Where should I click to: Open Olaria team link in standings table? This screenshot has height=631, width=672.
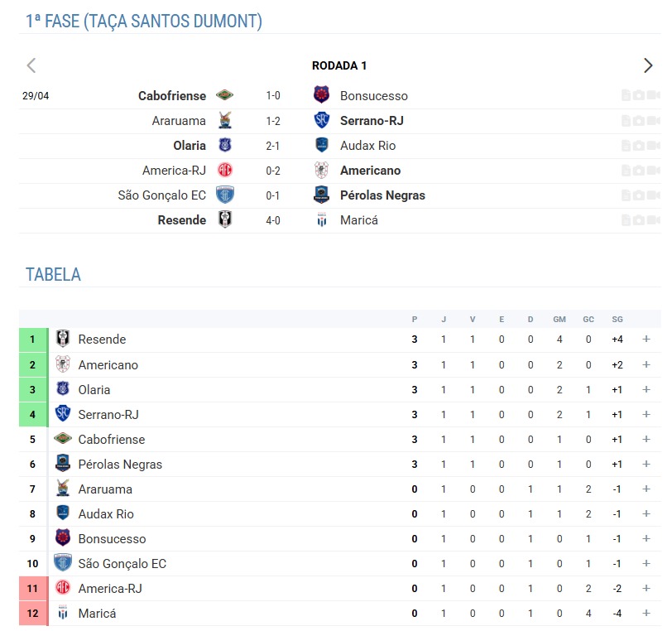[94, 390]
